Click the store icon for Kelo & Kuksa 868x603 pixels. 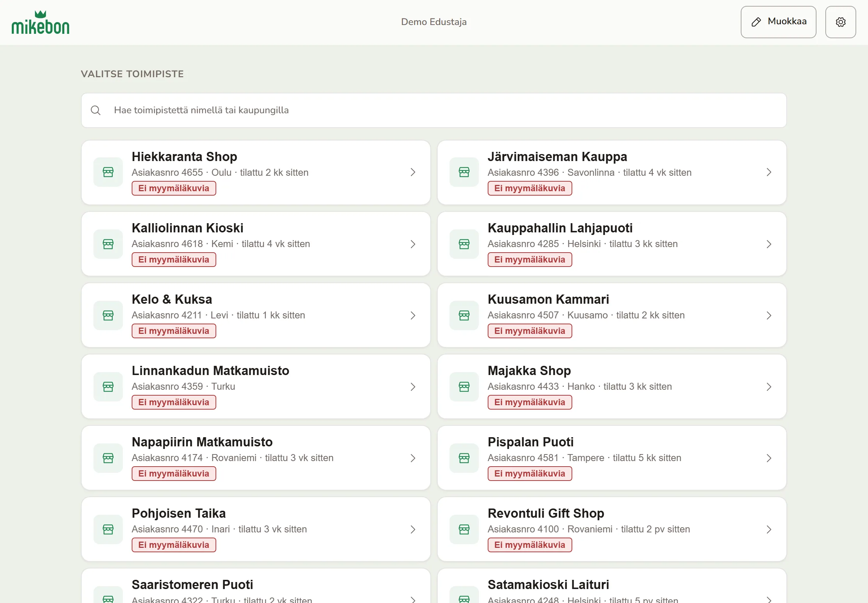click(108, 315)
